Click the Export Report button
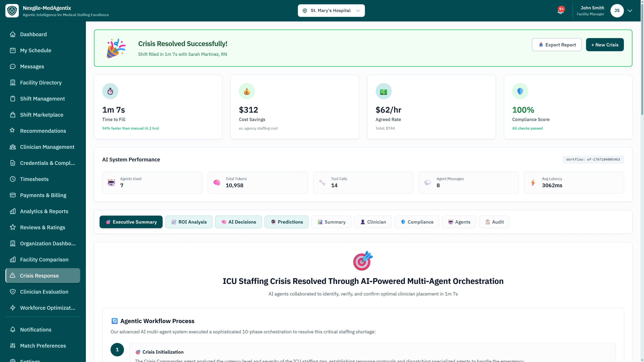This screenshot has height=362, width=644. (557, 45)
